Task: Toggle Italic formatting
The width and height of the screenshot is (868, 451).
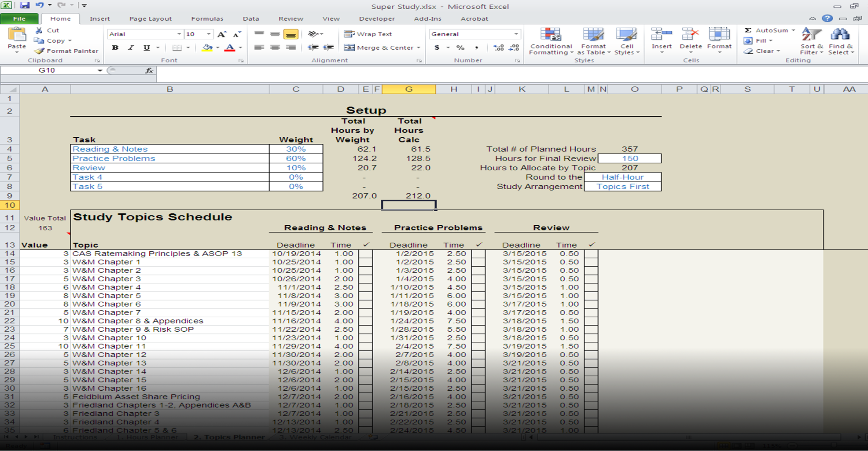Action: (131, 48)
